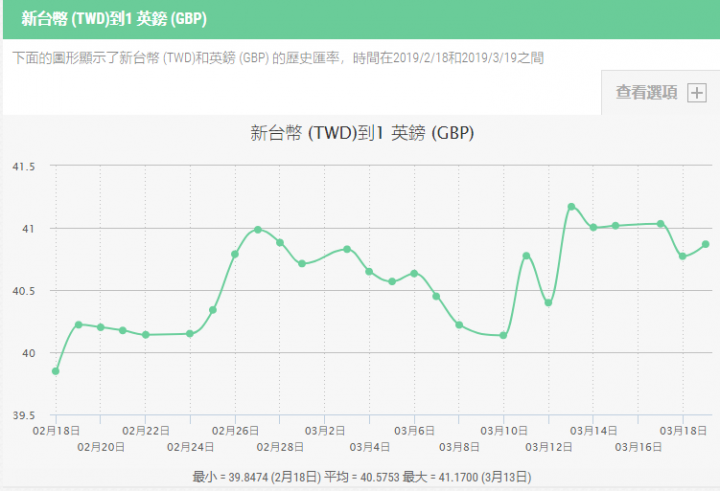Click the data point on 03月11日 spike
The image size is (720, 491).
pos(526,256)
